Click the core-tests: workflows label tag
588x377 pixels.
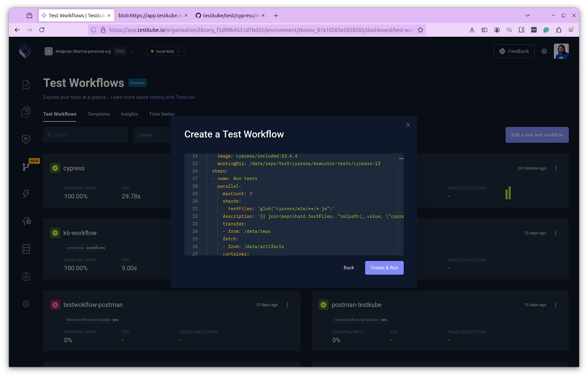coord(86,248)
